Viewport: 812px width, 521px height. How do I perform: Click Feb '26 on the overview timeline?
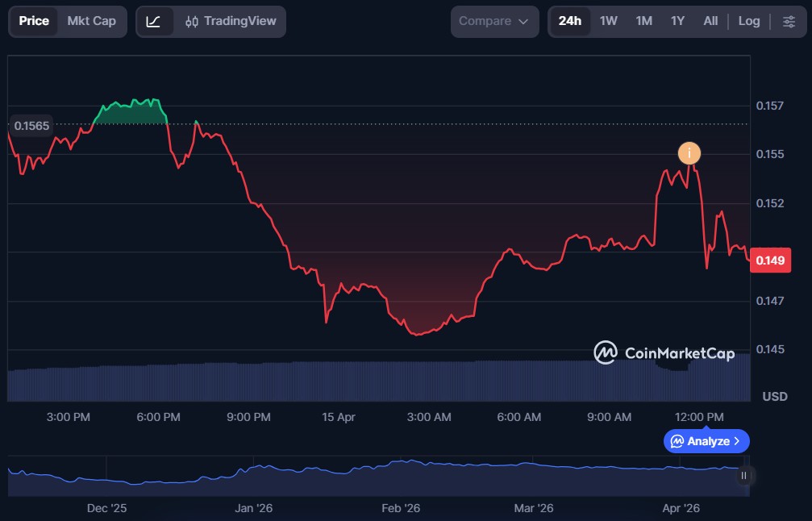(x=401, y=508)
